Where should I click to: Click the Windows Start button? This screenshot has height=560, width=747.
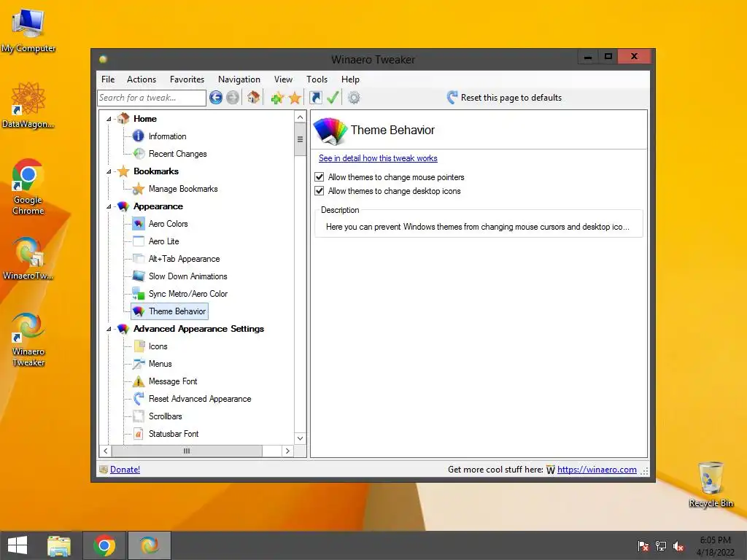pos(18,545)
